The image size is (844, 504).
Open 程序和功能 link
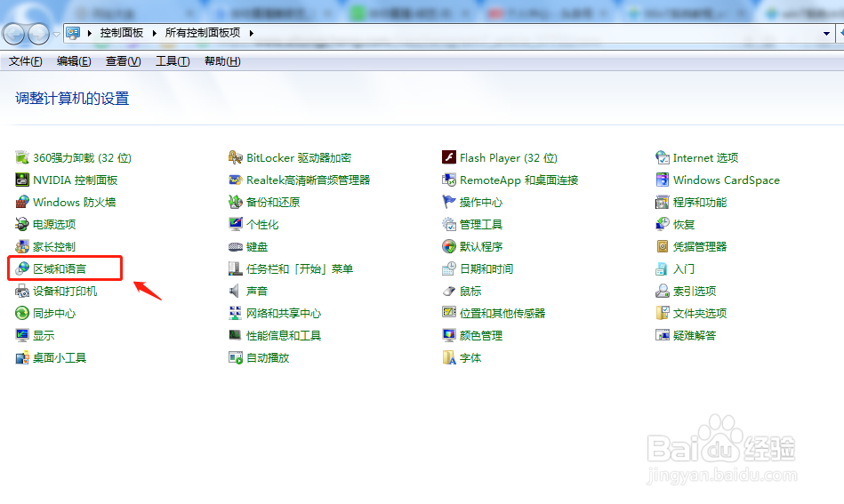pyautogui.click(x=700, y=203)
